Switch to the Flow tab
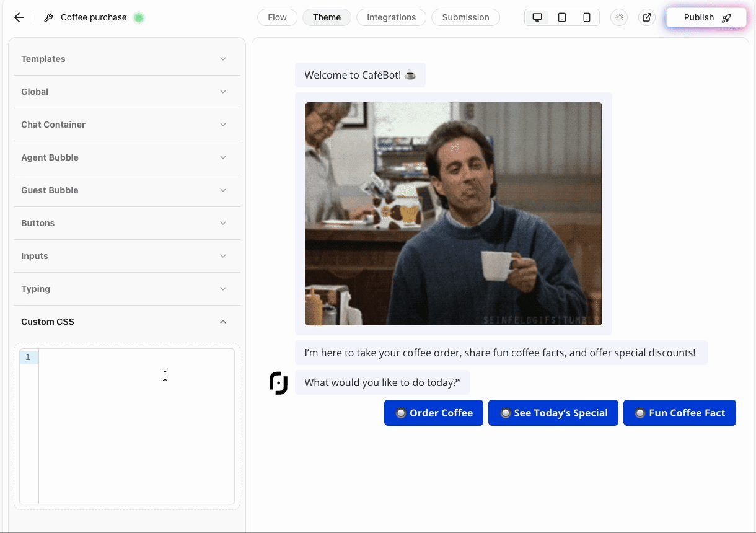The image size is (756, 533). coord(277,17)
